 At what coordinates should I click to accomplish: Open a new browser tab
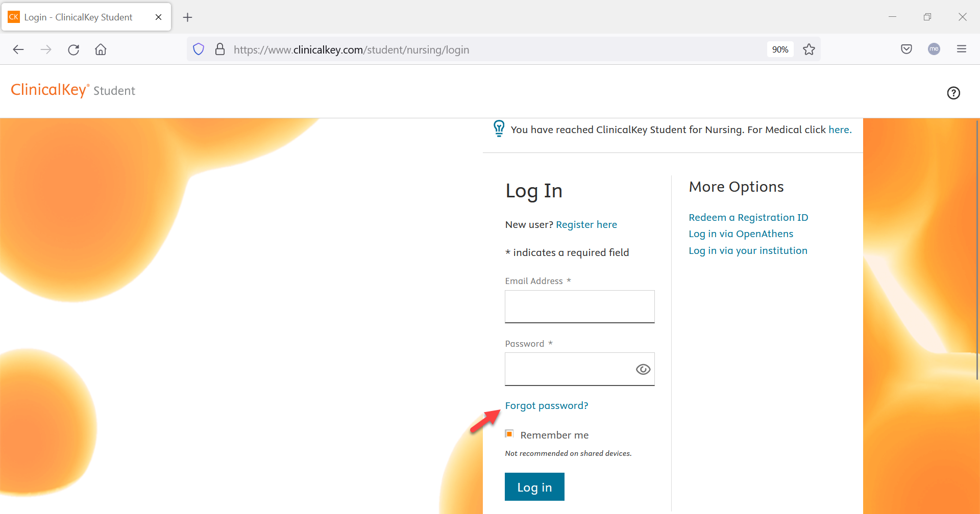pos(187,17)
